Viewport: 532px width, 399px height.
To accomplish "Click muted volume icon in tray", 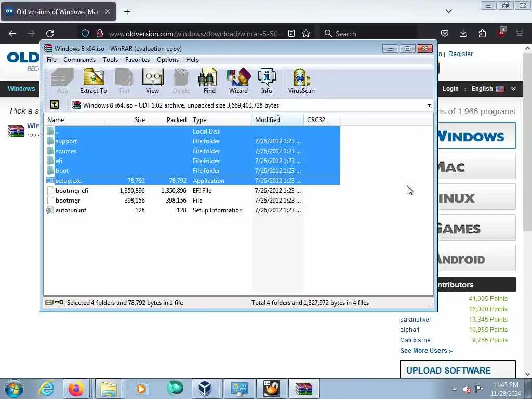I will coord(467,390).
